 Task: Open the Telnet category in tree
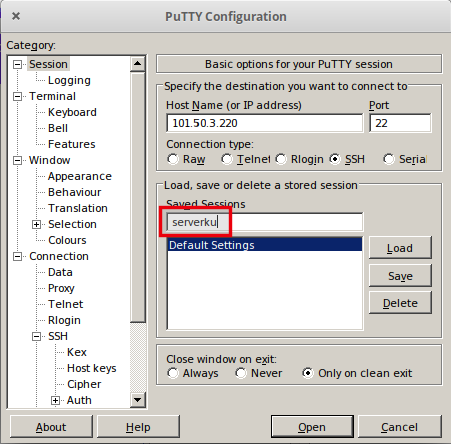coord(66,304)
